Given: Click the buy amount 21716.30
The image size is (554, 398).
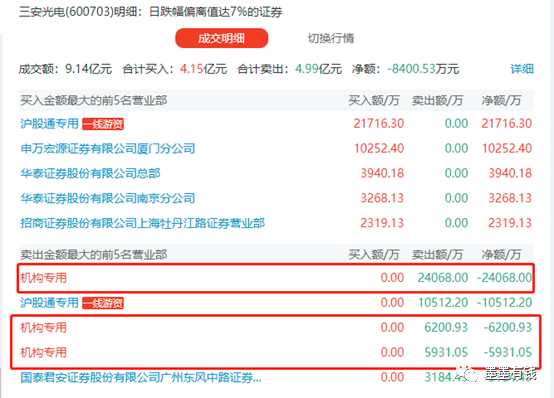Looking at the screenshot, I should click(379, 123).
